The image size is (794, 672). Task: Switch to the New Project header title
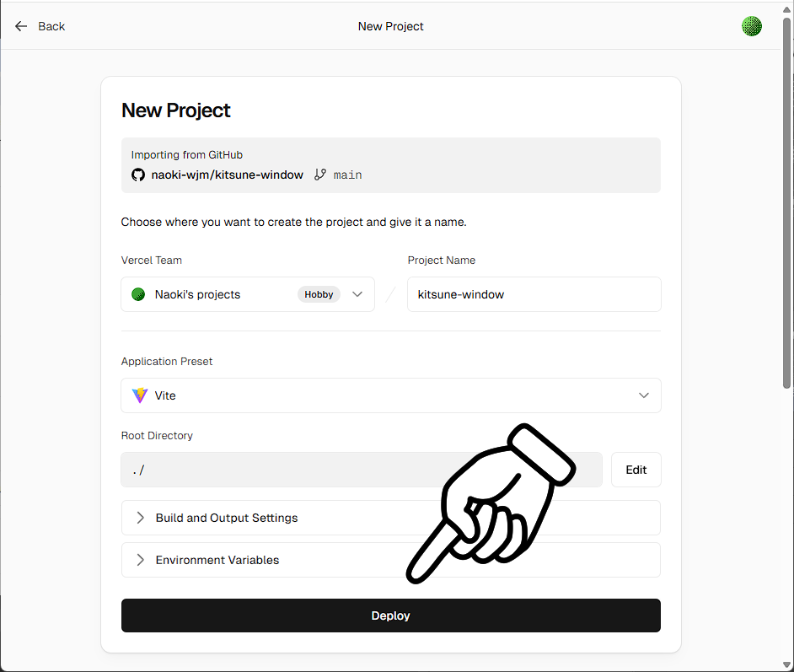(390, 26)
